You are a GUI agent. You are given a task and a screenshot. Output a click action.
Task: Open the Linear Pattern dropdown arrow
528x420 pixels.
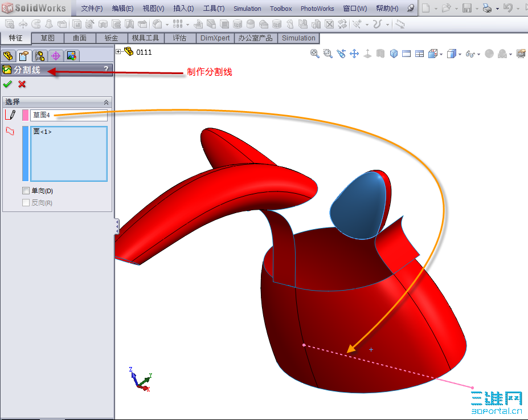tap(187, 25)
